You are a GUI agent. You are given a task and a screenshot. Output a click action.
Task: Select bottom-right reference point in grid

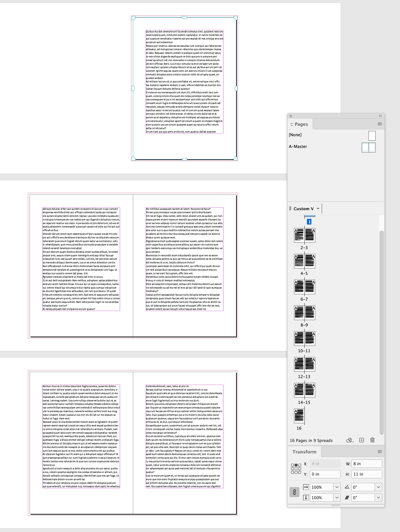coord(300,472)
